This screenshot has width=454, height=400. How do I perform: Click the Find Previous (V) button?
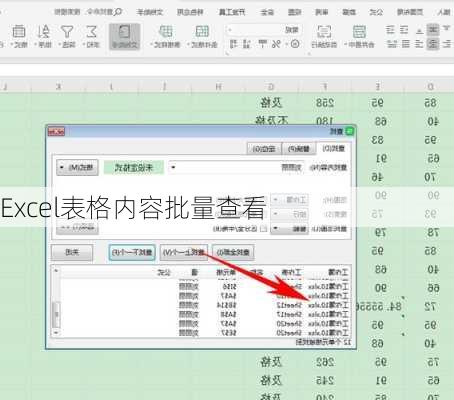[184, 253]
